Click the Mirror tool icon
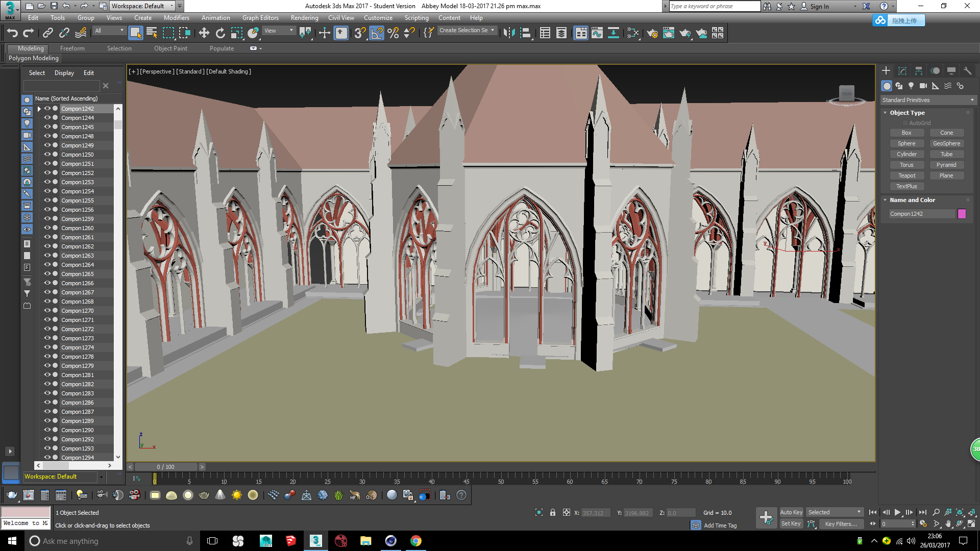Viewport: 980px width, 551px height. coord(509,33)
